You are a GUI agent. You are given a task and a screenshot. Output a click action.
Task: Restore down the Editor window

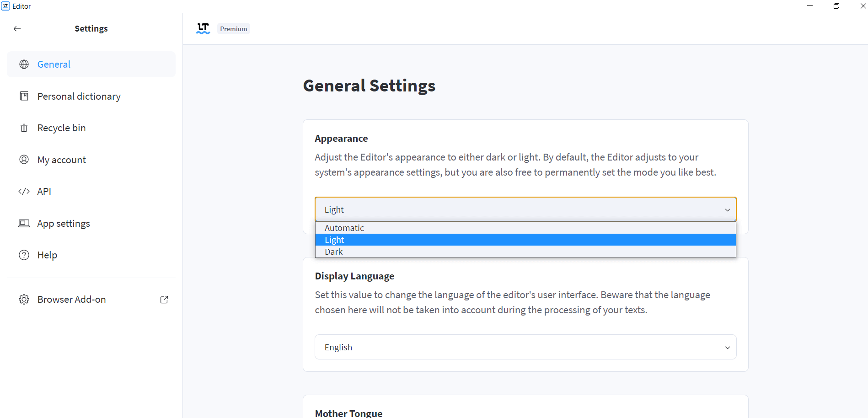click(x=836, y=6)
